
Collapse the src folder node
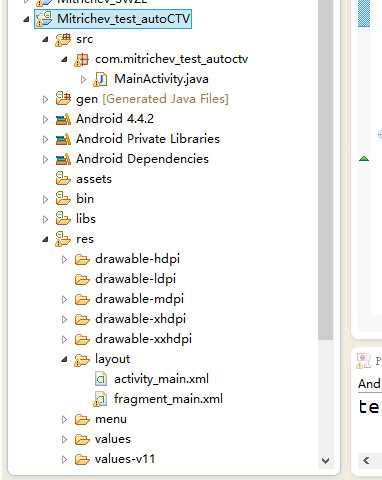tap(45, 40)
